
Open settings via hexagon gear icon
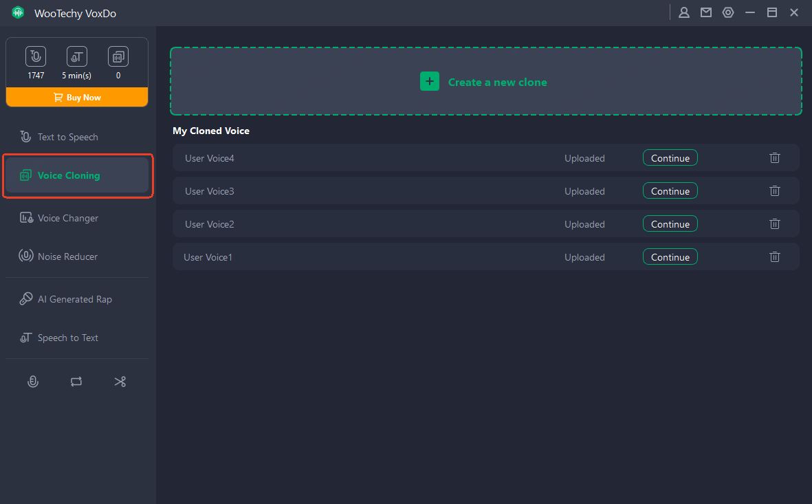point(728,12)
